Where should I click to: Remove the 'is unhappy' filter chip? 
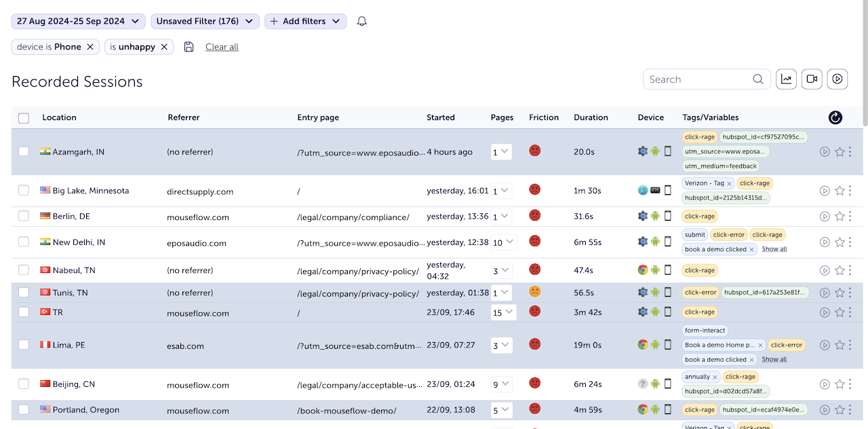pyautogui.click(x=164, y=47)
